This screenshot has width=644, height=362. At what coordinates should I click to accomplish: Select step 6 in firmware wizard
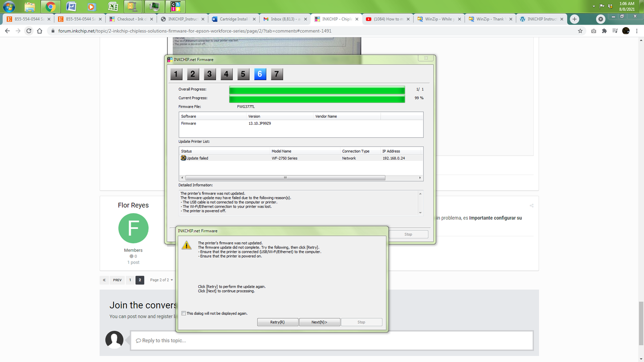tap(260, 74)
